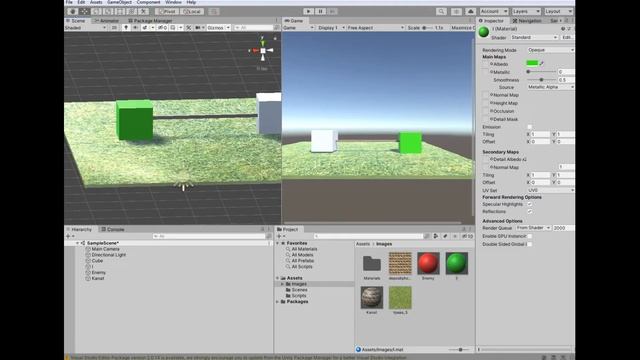The image size is (640, 360).
Task: Open the Layout dropdown
Action: [x=558, y=11]
